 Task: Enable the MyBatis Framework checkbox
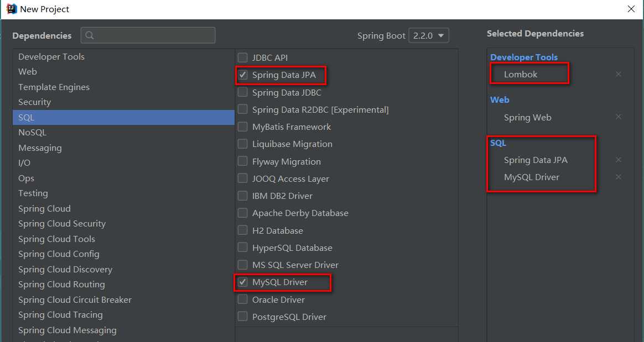point(242,127)
